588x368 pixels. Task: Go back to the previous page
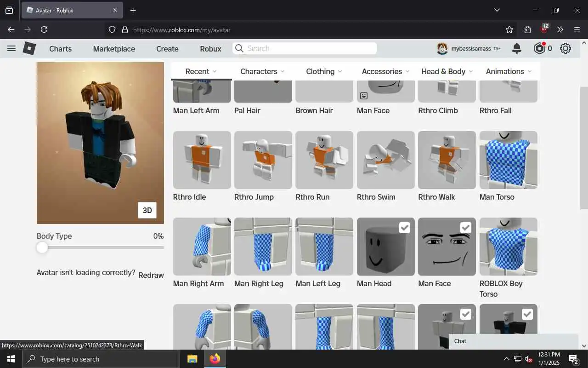click(x=11, y=29)
